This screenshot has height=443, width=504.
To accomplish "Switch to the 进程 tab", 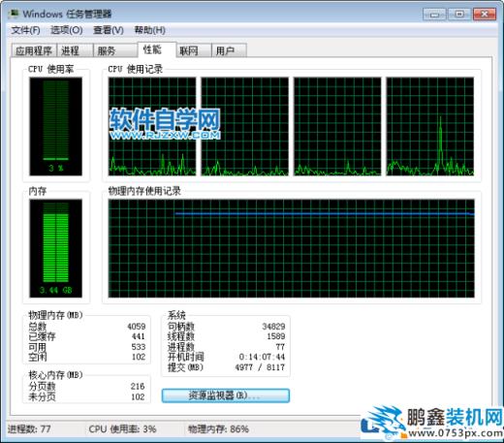I will tap(75, 50).
